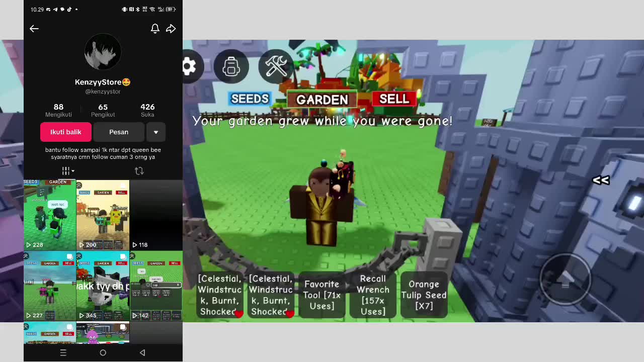Open game settings gear icon

pos(189,66)
